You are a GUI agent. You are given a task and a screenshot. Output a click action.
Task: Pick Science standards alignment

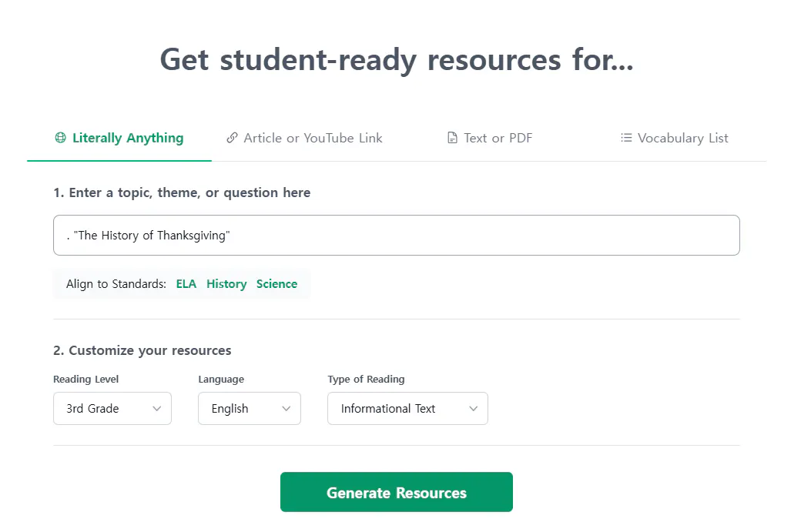coord(276,284)
